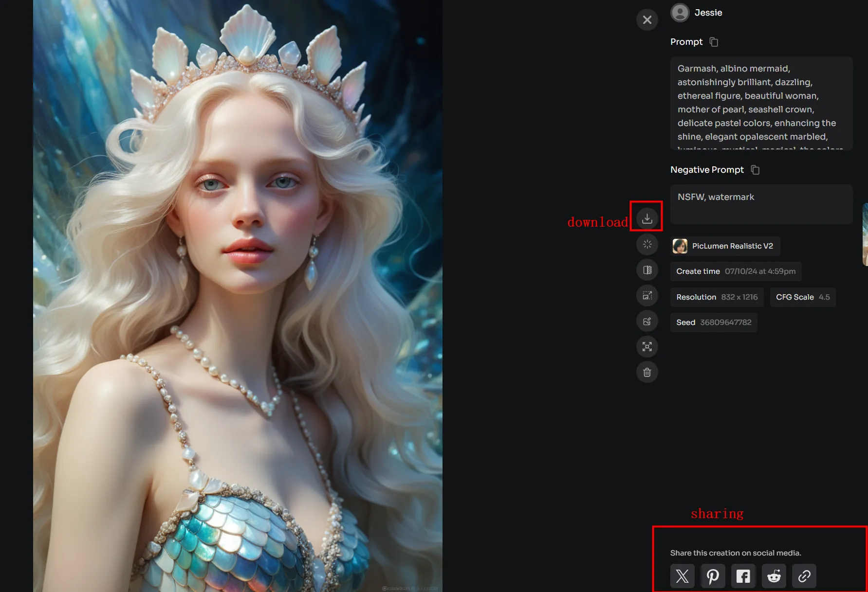This screenshot has width=868, height=592.
Task: Share the creation on Facebook
Action: [743, 576]
